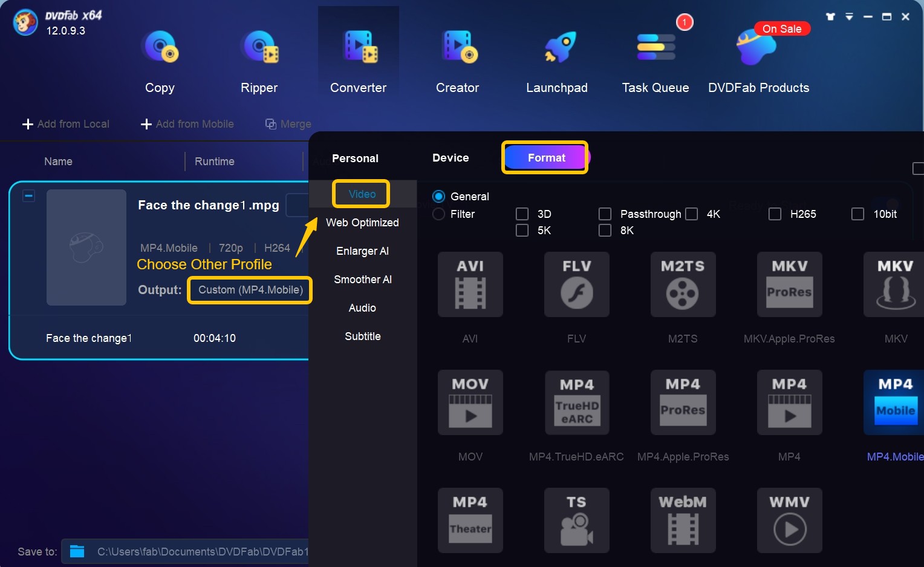The image size is (924, 567).
Task: Toggle the file selection checkbox for Face the change1
Action: 28,196
